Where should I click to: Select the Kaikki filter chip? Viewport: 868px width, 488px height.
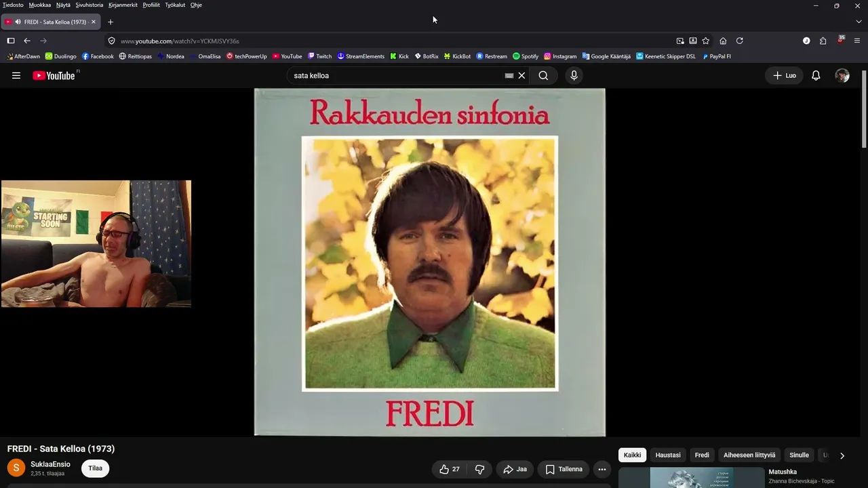tap(632, 455)
